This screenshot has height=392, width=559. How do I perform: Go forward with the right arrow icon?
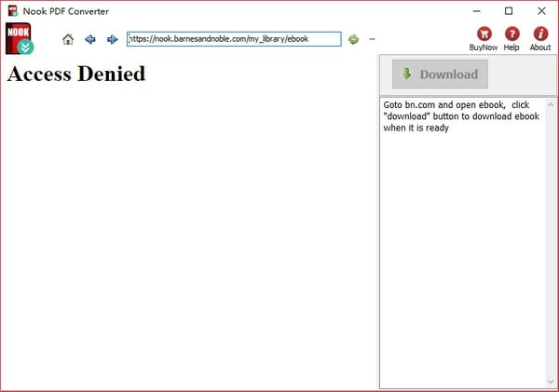click(113, 39)
